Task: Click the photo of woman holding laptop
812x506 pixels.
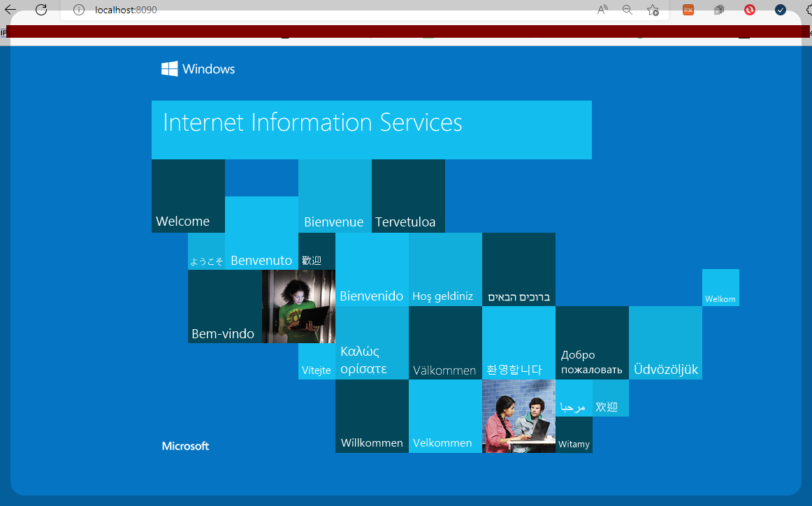Action: pyautogui.click(x=299, y=306)
